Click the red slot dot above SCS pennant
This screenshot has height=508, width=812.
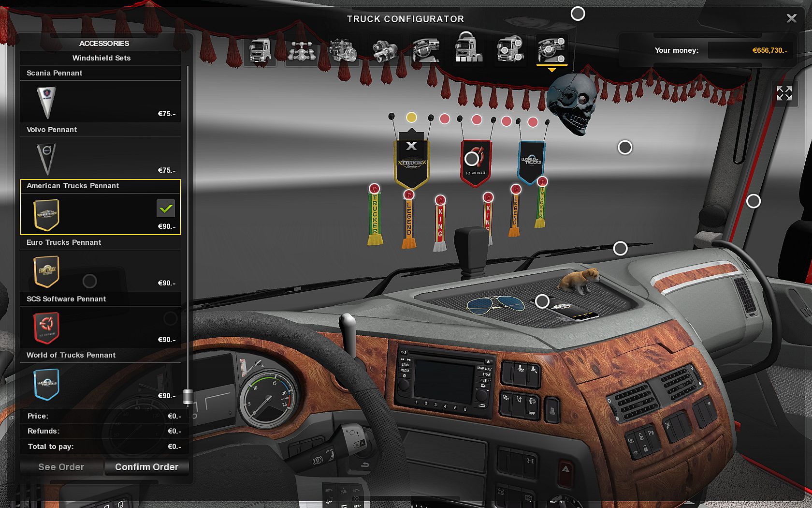point(477,120)
